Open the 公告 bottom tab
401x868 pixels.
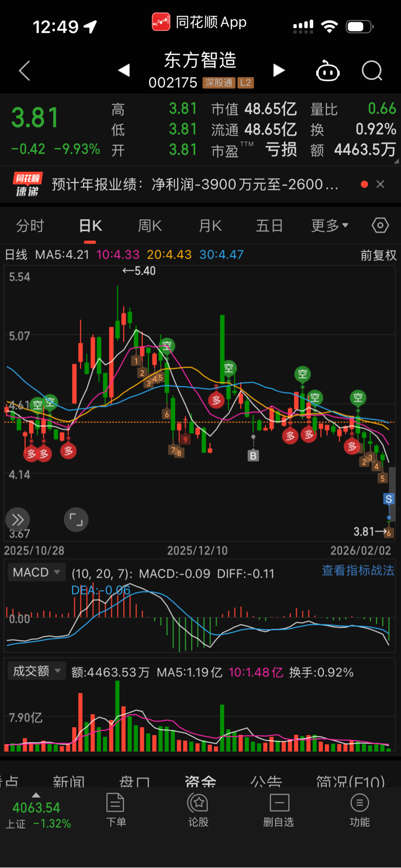pos(266,781)
